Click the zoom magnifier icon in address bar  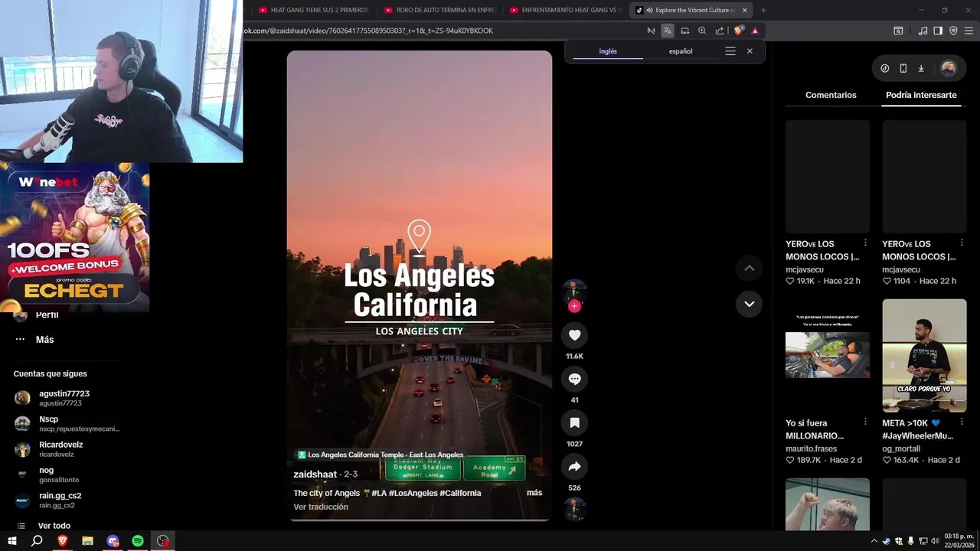[x=702, y=31]
